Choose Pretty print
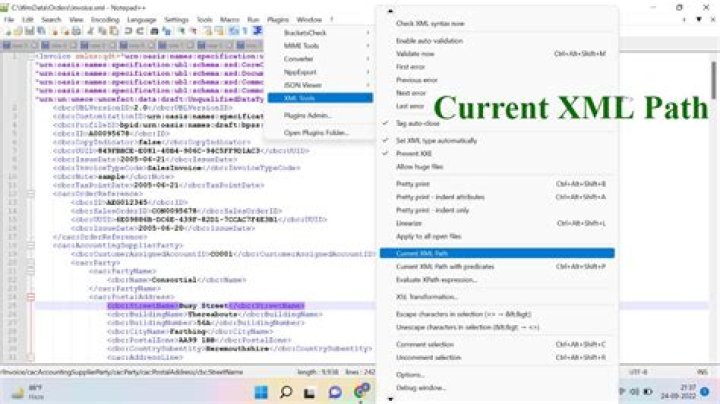The height and width of the screenshot is (404, 720). point(497,184)
